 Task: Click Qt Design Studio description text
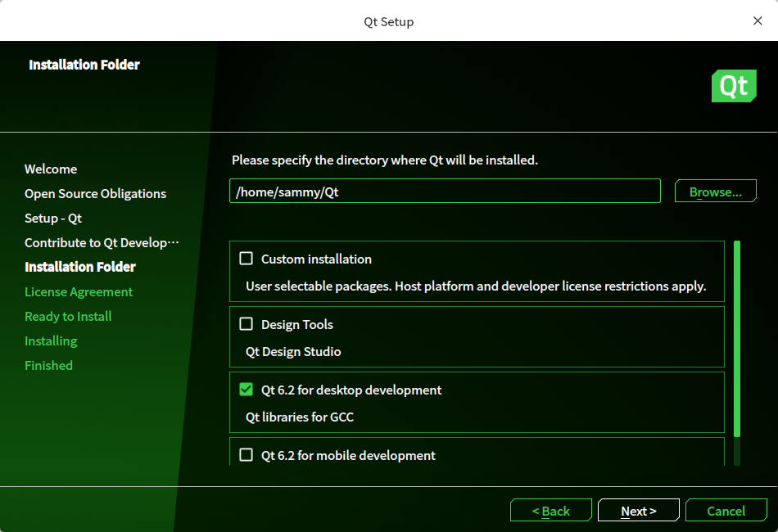tap(293, 352)
